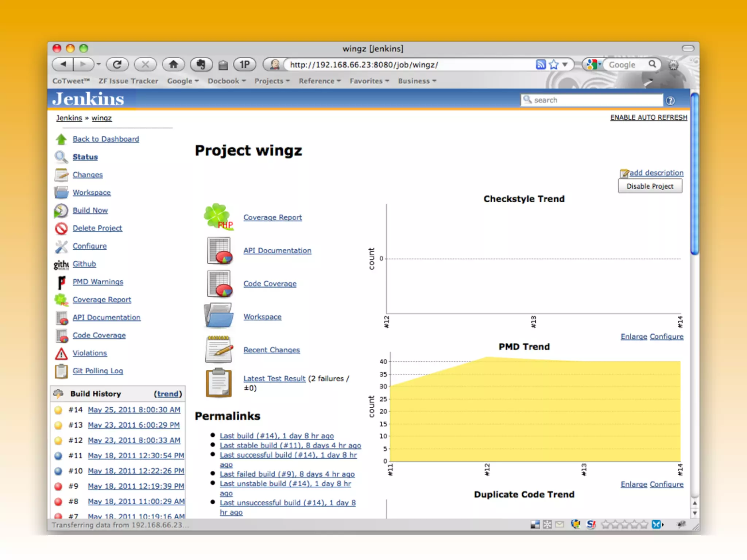Click the page vertical scrollbar thumb
The width and height of the screenshot is (747, 560).
click(694, 174)
